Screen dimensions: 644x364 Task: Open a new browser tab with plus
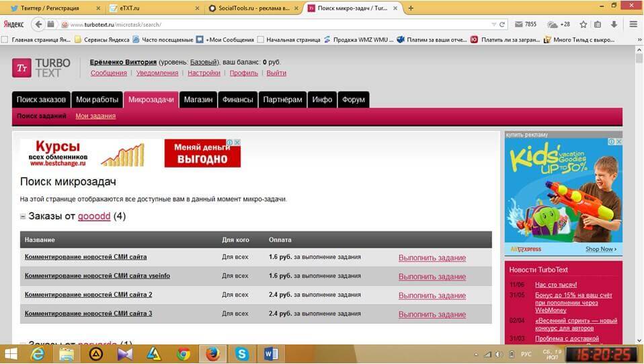[410, 8]
